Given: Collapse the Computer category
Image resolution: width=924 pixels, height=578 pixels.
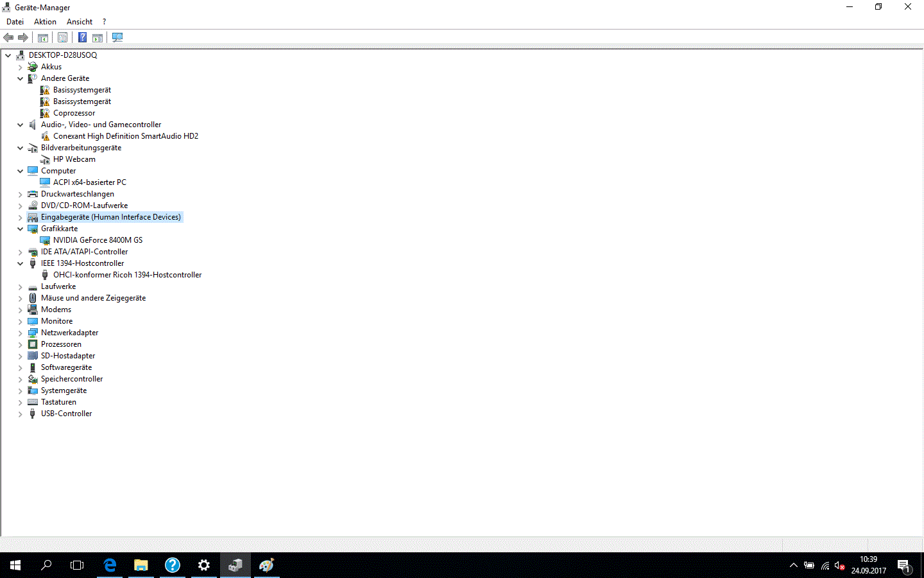Looking at the screenshot, I should pos(21,171).
